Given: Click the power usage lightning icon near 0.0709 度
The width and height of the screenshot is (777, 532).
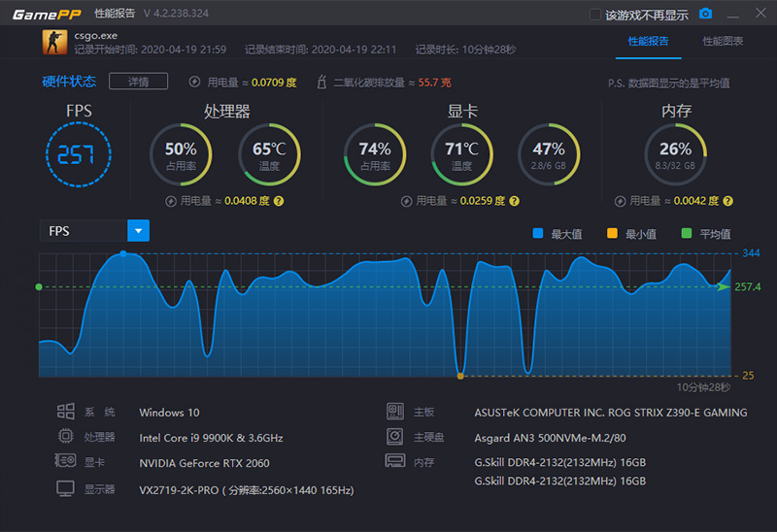Looking at the screenshot, I should click(195, 82).
